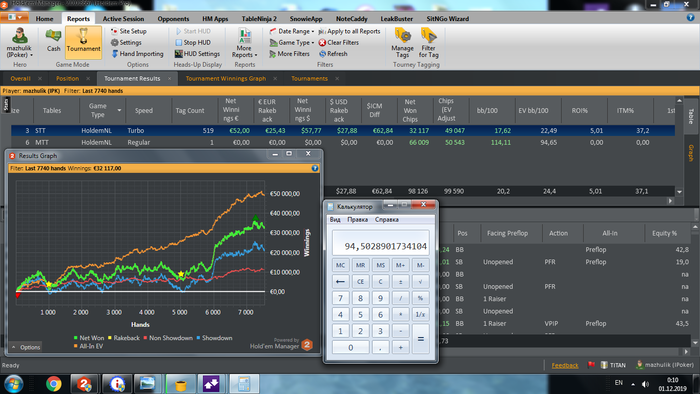Open Hand Importing option
Viewport: 700px width, 394px height.
pos(137,54)
